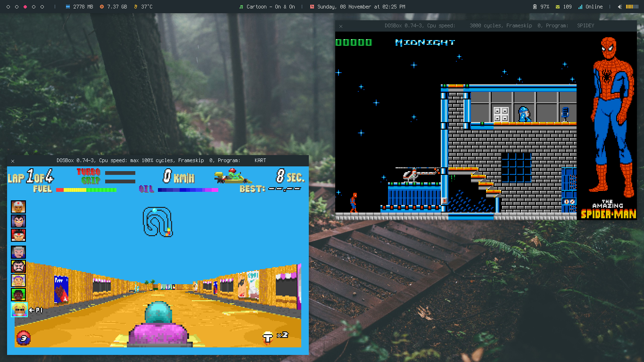The height and width of the screenshot is (362, 644).
Task: Click the blue billboard on the track wall
Action: click(x=61, y=289)
